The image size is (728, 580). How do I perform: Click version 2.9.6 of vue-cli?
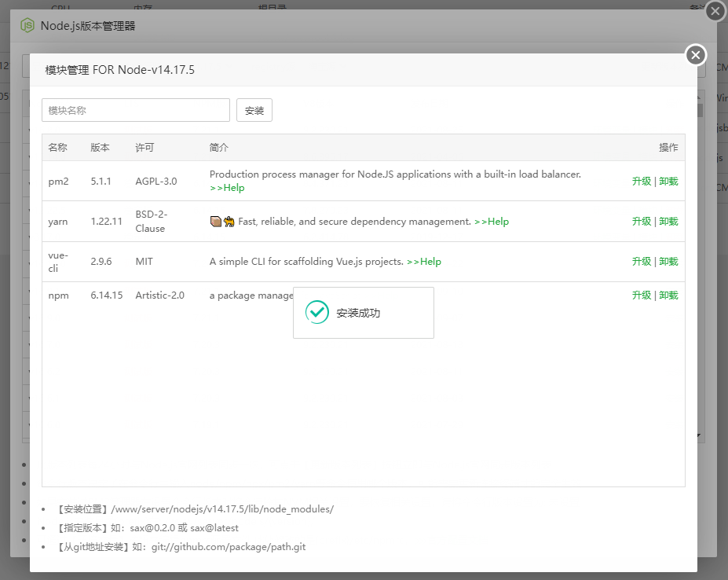point(101,262)
